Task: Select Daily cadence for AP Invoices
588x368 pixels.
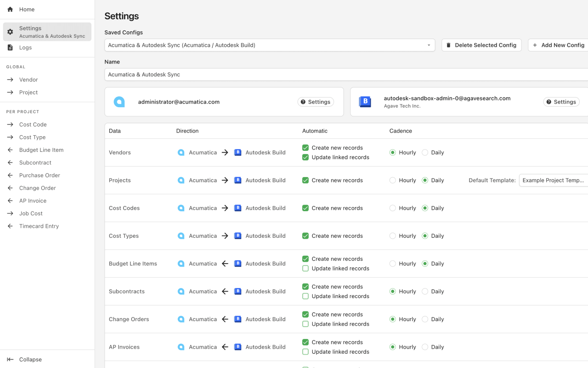Action: point(425,347)
